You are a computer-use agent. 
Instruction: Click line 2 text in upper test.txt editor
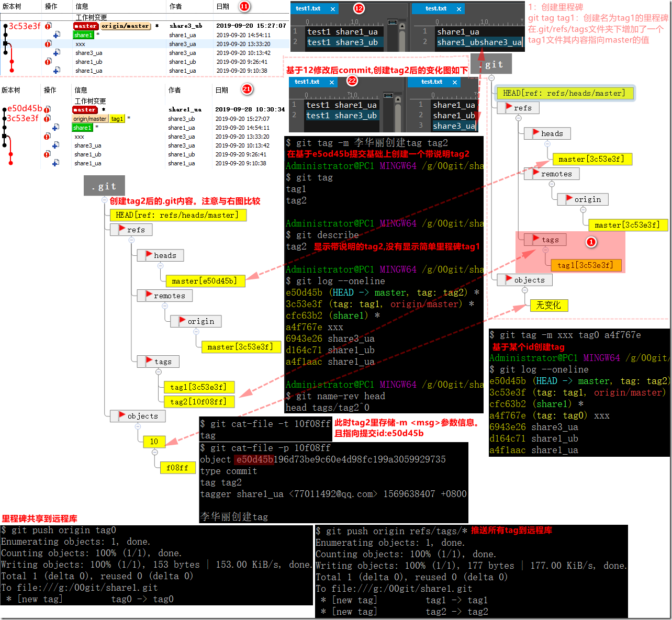pyautogui.click(x=479, y=42)
